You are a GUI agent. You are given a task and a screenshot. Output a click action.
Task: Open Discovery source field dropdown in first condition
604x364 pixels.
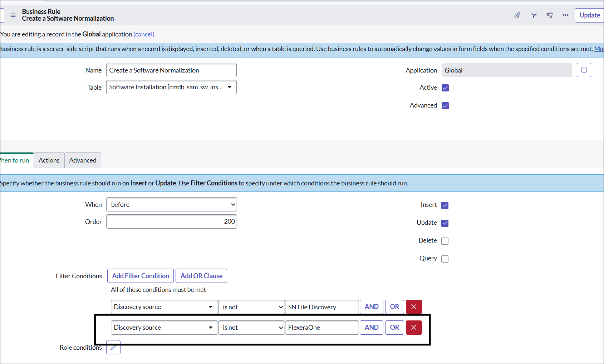tap(164, 307)
